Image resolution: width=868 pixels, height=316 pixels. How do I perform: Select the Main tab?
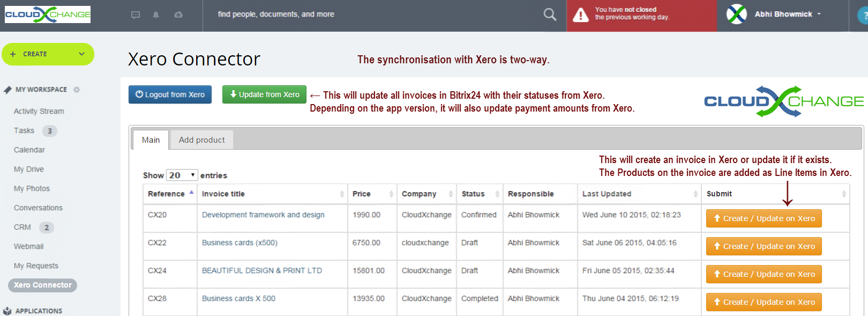(x=151, y=140)
